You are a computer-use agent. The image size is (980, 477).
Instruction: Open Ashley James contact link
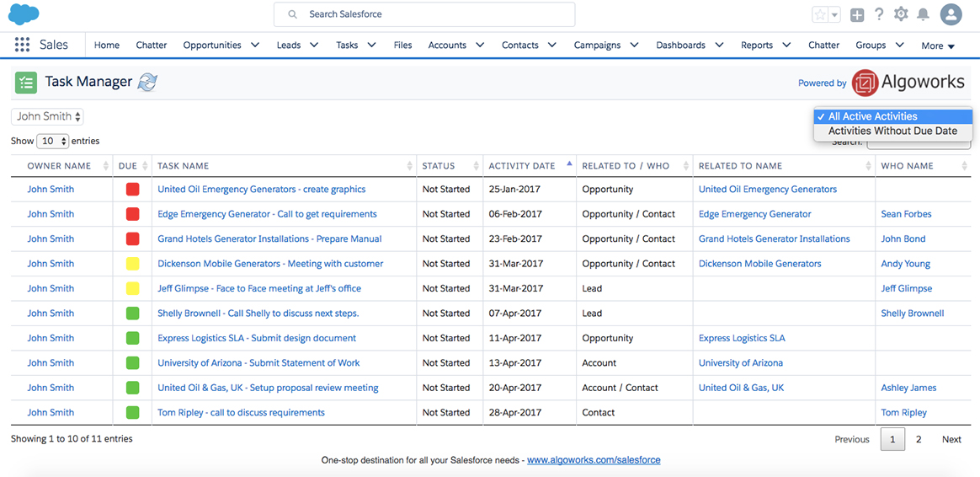tap(908, 388)
